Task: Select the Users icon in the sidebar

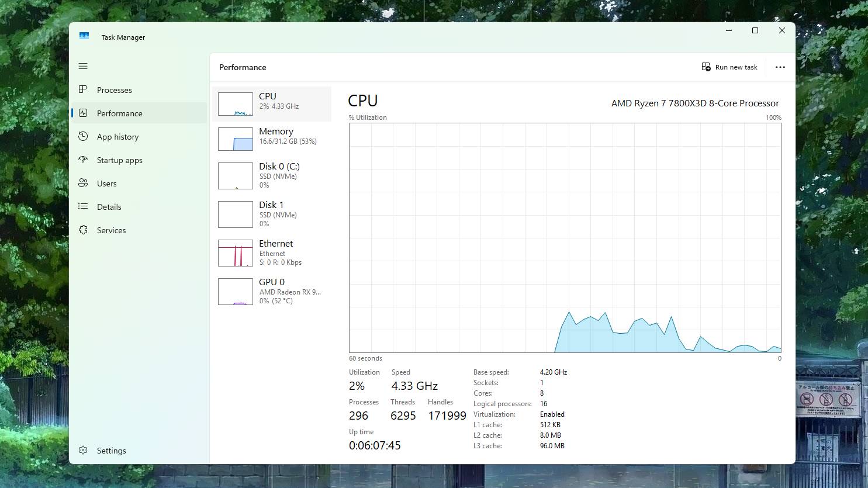Action: click(x=84, y=183)
